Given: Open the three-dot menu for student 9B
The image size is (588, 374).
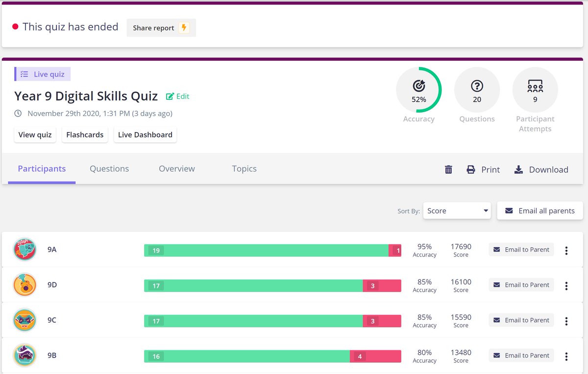Looking at the screenshot, I should pyautogui.click(x=566, y=356).
